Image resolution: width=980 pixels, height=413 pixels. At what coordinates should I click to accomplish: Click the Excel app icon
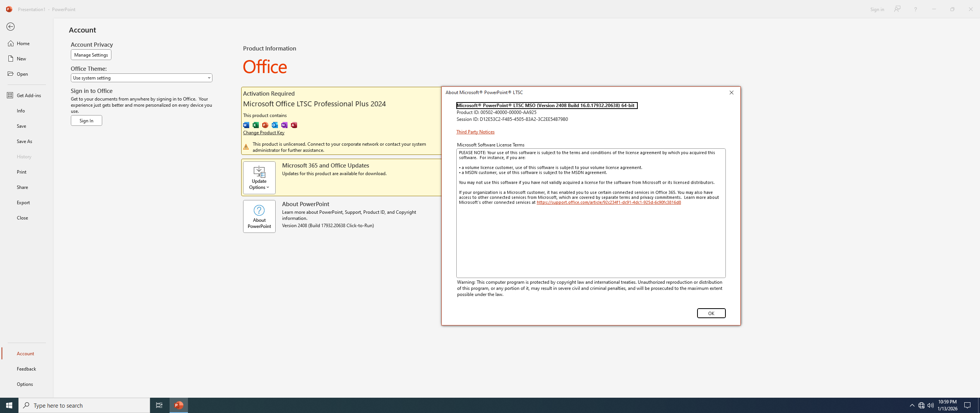click(x=256, y=125)
